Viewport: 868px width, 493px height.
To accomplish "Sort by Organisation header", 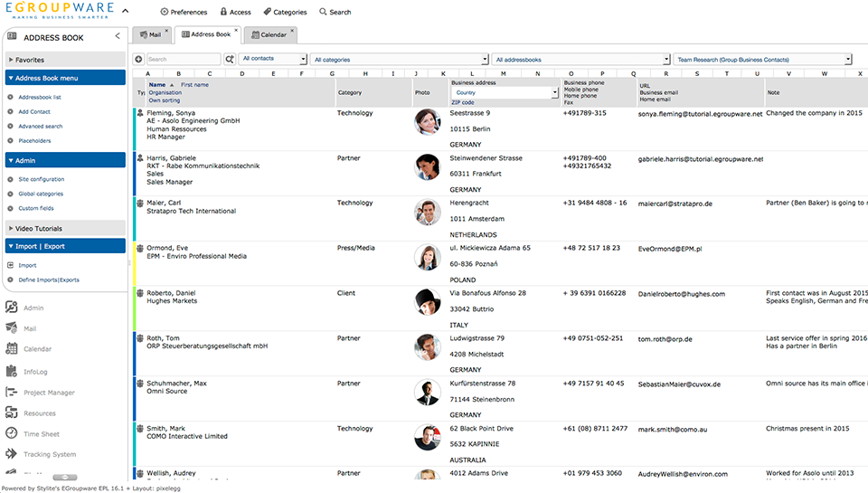I will click(x=165, y=92).
